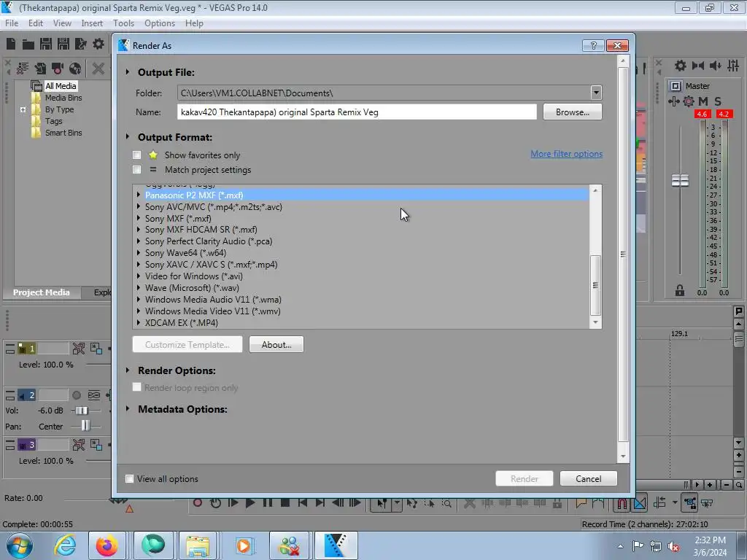Viewport: 747px width, 560px height.
Task: Click format list scrollbar down arrow
Action: [595, 323]
